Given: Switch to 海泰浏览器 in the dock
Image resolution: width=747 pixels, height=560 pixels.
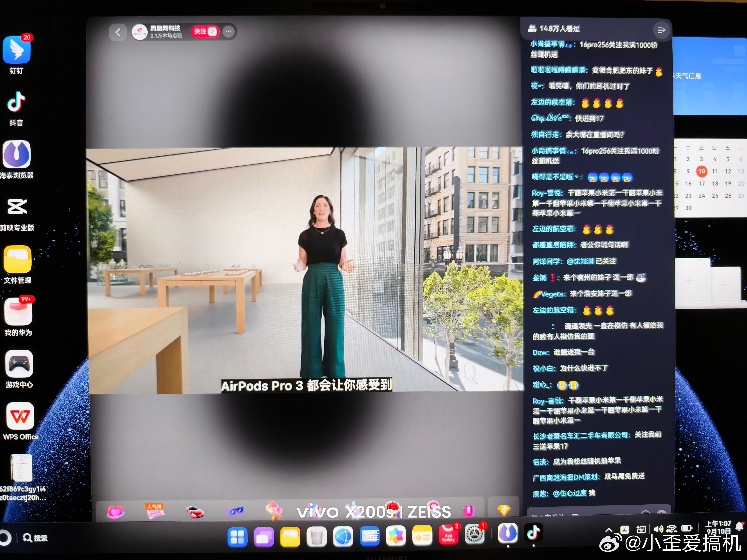Looking at the screenshot, I should [508, 533].
